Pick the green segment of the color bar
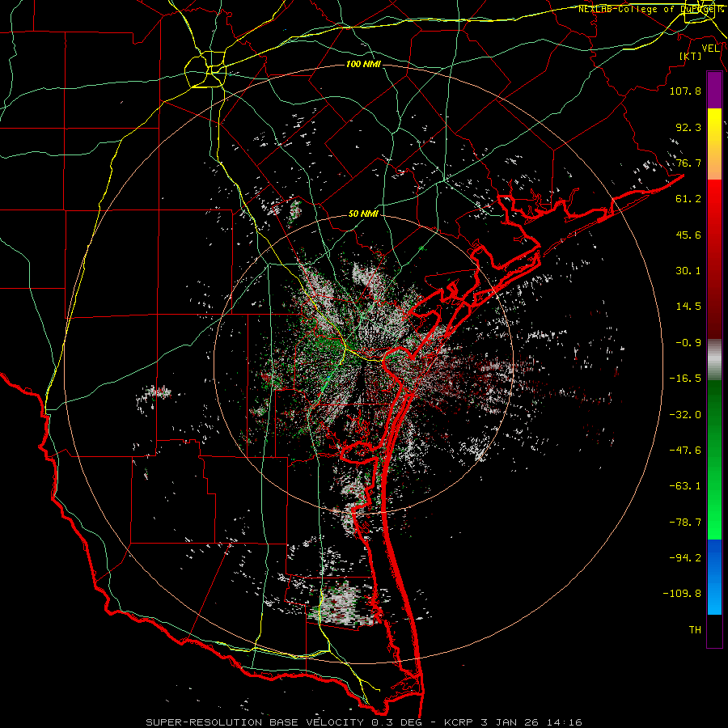 (714, 459)
